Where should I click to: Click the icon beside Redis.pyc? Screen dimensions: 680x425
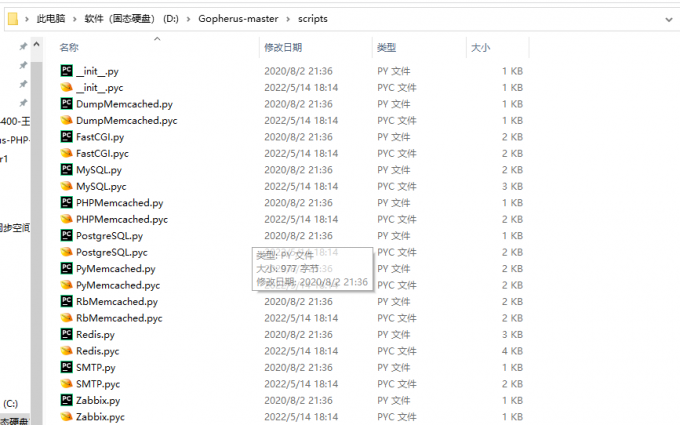[x=66, y=351]
